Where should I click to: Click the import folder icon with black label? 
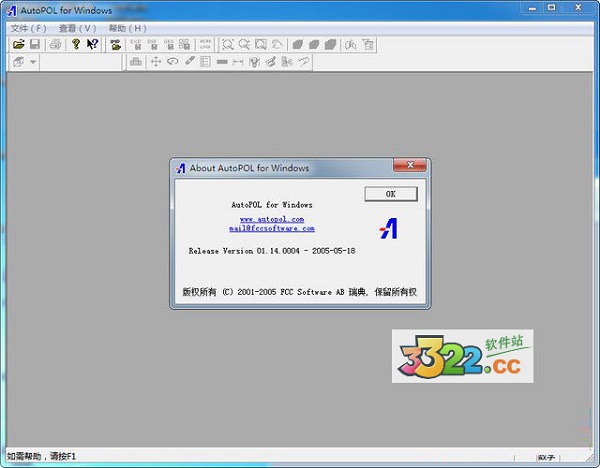(x=115, y=44)
